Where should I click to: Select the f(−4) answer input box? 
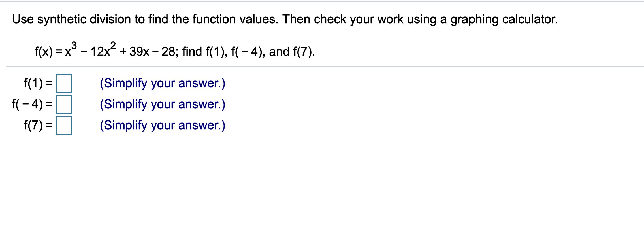[x=64, y=104]
